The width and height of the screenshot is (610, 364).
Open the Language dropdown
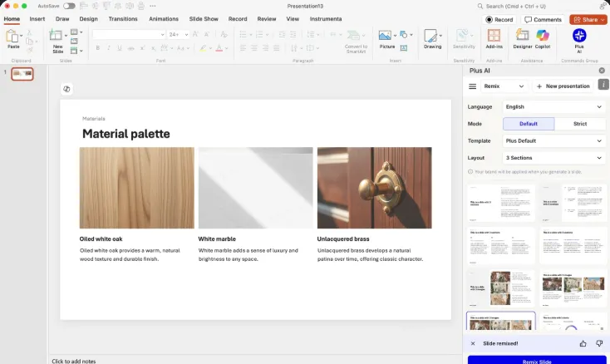[553, 106]
